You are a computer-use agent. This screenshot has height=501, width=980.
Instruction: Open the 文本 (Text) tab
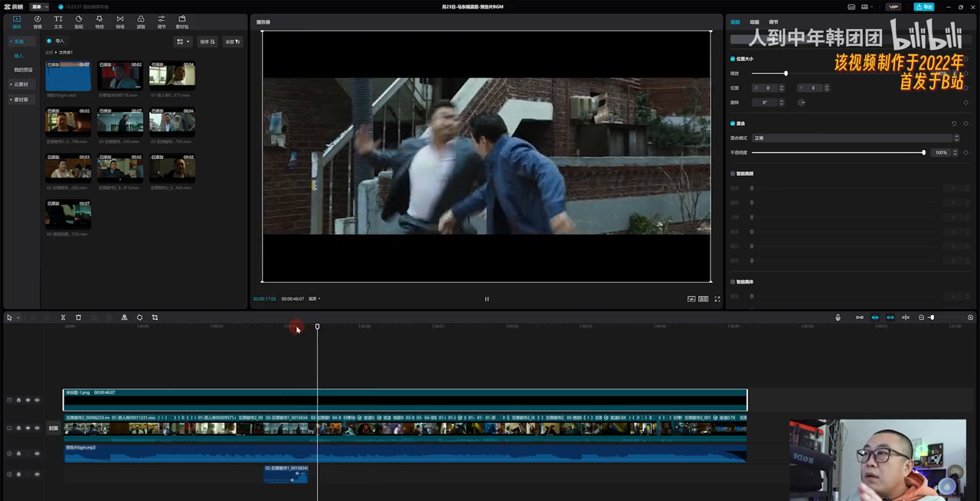click(x=58, y=21)
